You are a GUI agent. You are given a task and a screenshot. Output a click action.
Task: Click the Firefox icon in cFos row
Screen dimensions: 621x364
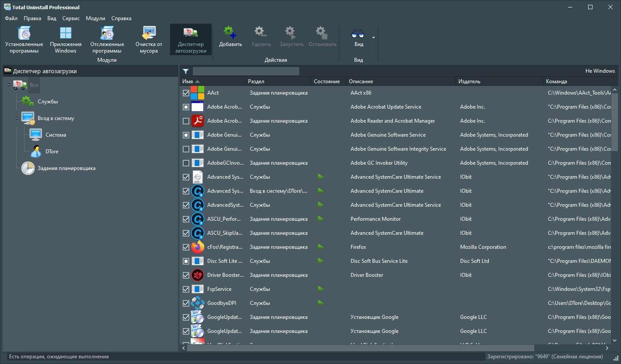click(x=198, y=247)
